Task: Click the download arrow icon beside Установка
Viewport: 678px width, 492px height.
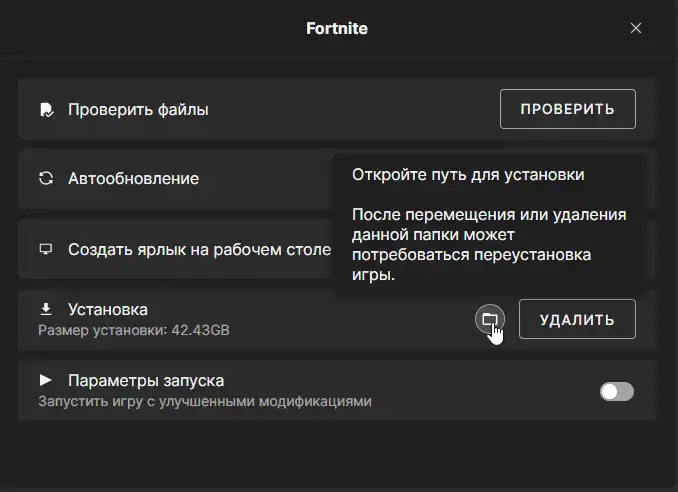Action: tap(45, 310)
